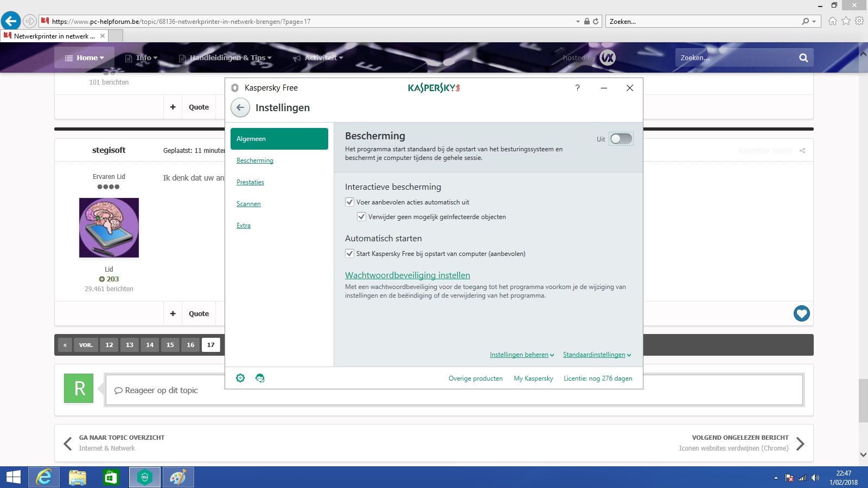
Task: Uncheck Start Kaspersky Free bij opstart
Action: (349, 253)
